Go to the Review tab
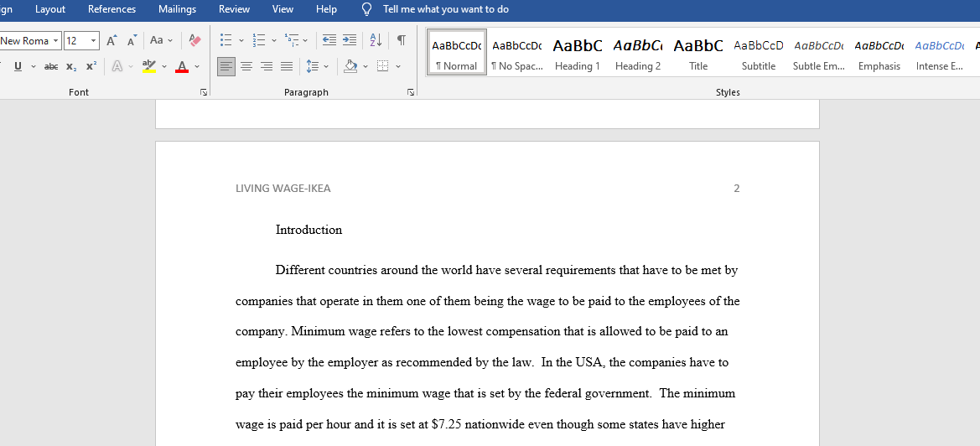Viewport: 980px width, 446px height. point(235,8)
